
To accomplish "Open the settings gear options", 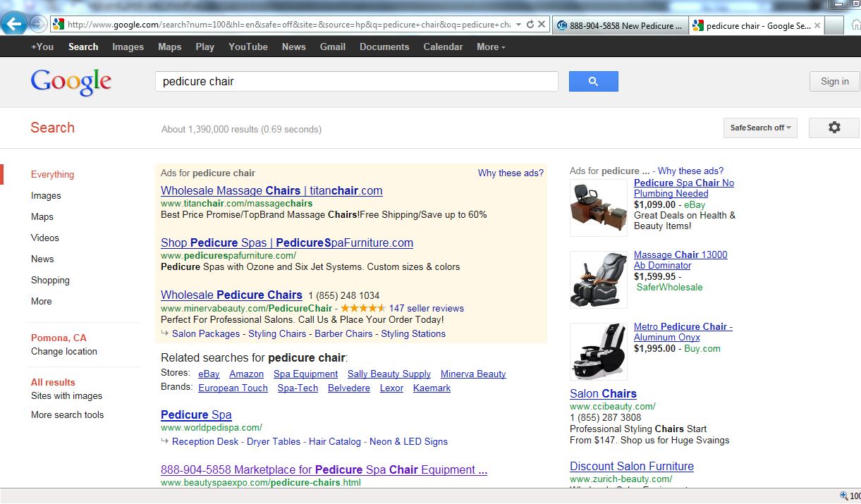I will (834, 128).
